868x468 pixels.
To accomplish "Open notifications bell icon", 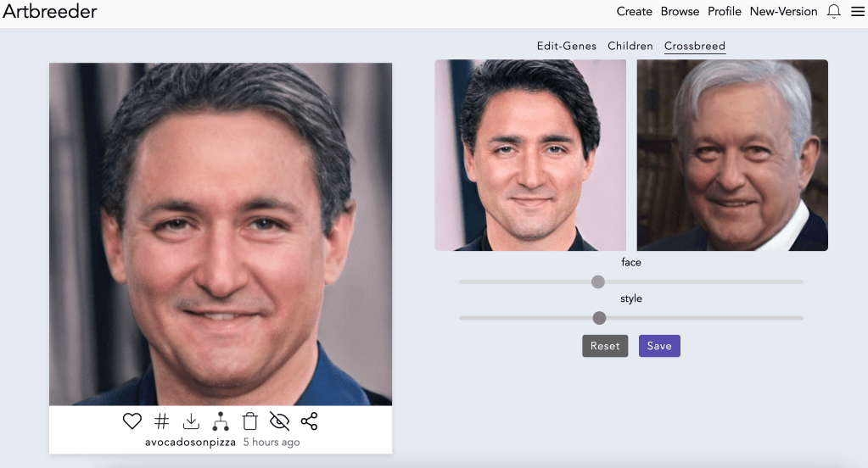I will (x=833, y=12).
